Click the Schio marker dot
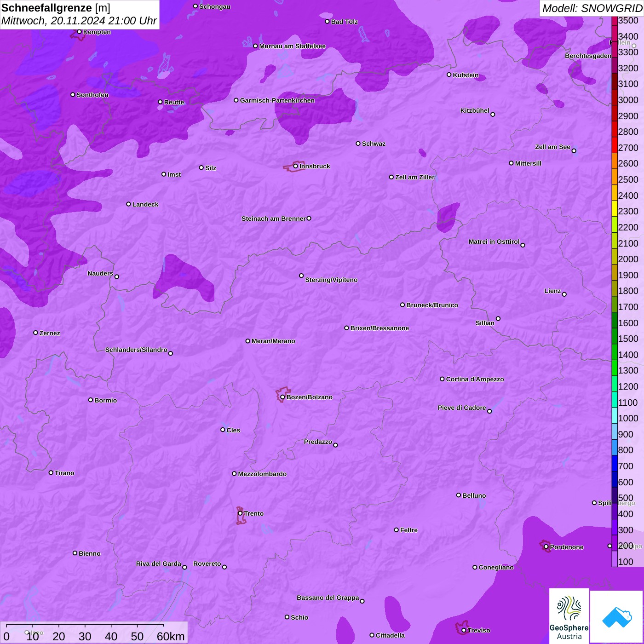Viewport: 644px width, 644px height. click(x=287, y=617)
